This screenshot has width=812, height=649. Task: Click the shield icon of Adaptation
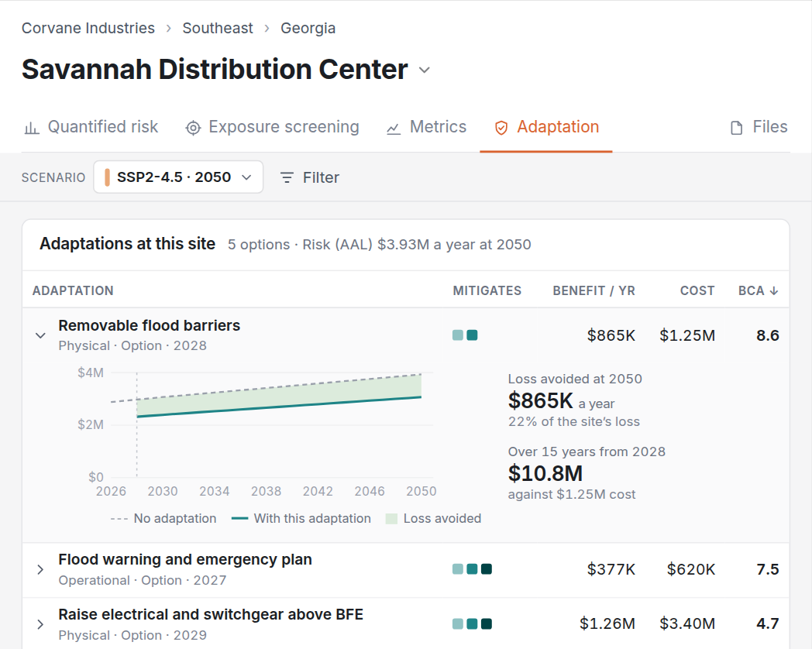pyautogui.click(x=501, y=128)
